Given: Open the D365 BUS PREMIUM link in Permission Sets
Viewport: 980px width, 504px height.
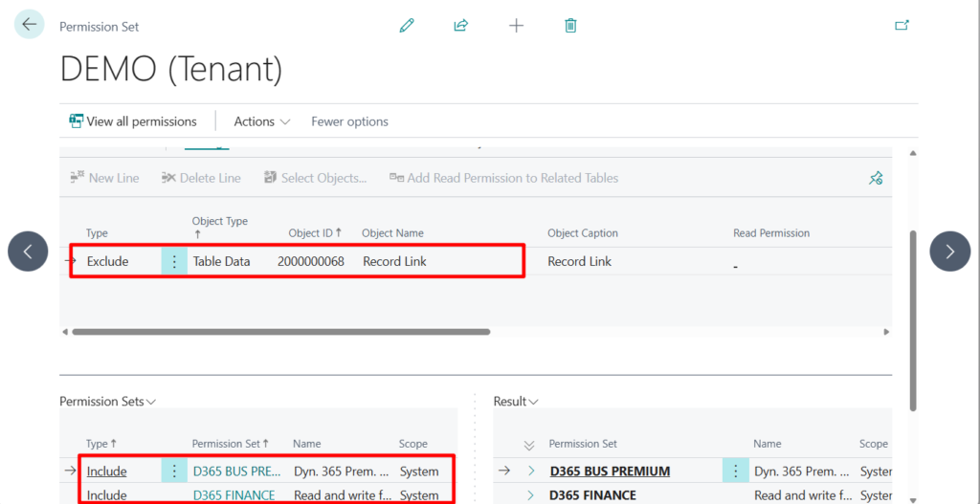Looking at the screenshot, I should pyautogui.click(x=237, y=471).
